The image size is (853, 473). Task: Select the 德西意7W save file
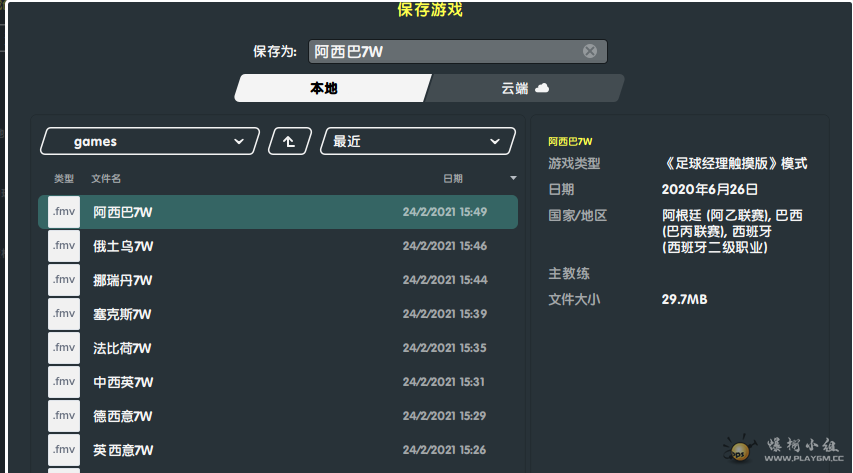coord(278,416)
